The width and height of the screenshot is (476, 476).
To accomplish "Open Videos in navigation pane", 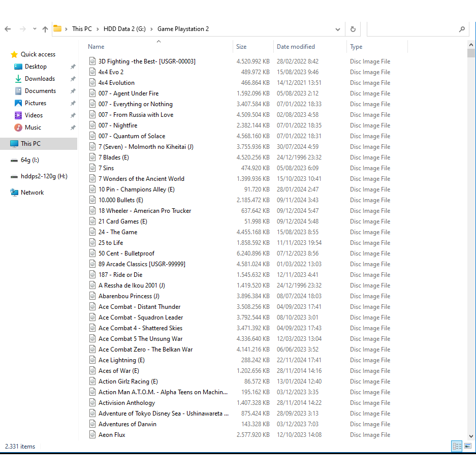I will click(x=34, y=115).
